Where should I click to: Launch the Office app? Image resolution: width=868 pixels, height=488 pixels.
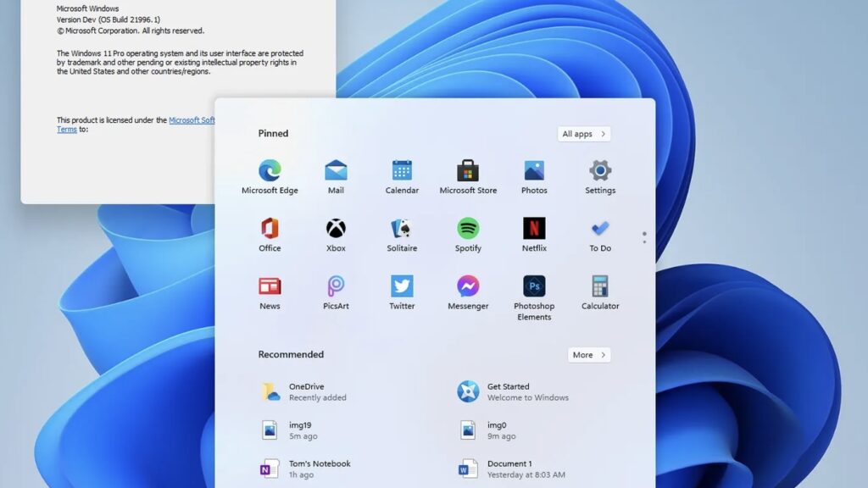tap(270, 230)
